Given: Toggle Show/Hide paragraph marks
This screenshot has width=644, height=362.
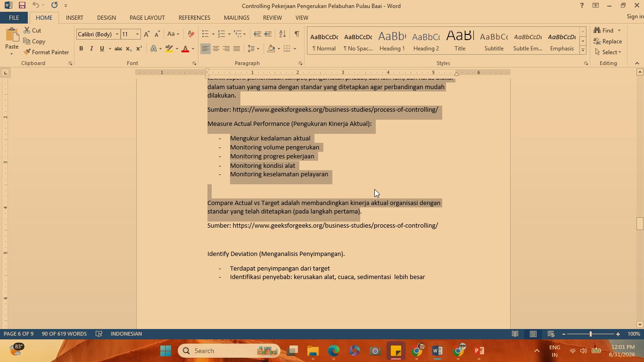Looking at the screenshot, I should [x=297, y=34].
